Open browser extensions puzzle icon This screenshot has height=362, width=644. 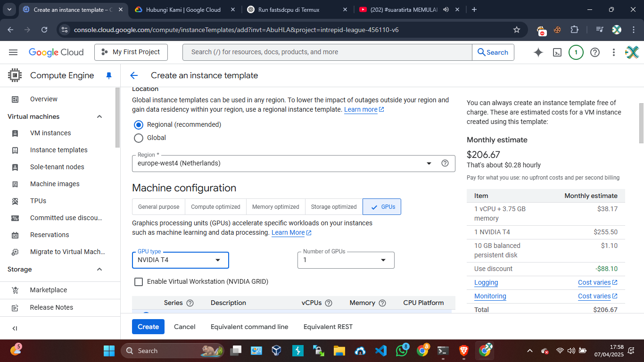[x=574, y=30]
